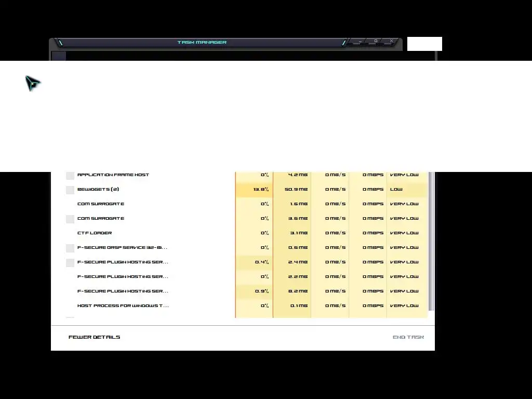Maximize the Task Manager window
The height and width of the screenshot is (399, 532).
coord(376,41)
